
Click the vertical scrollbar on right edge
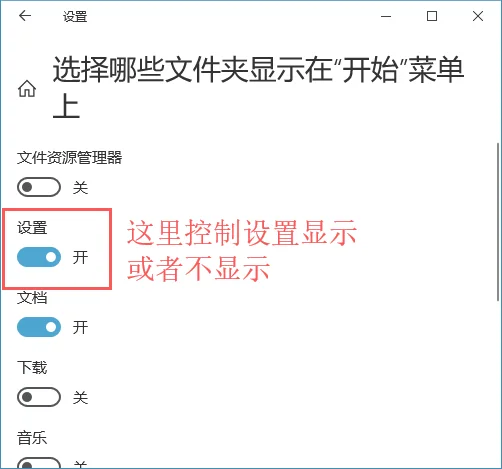(498, 222)
